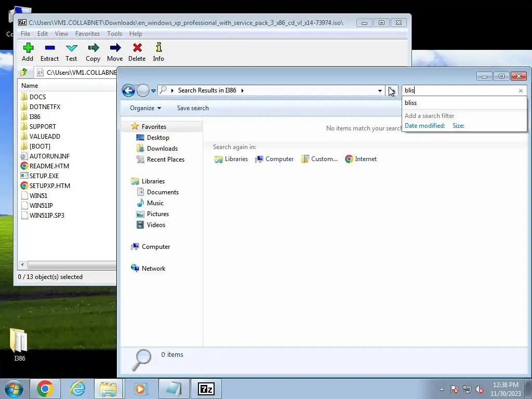Click the volume icon in system tray

coord(480,389)
